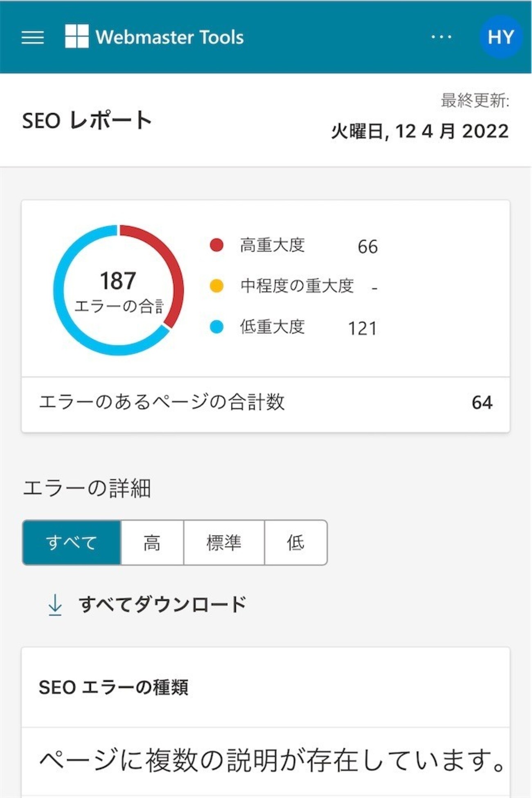Open the ページに複数の説明が存在しています error row
The width and height of the screenshot is (532, 798).
click(x=270, y=761)
